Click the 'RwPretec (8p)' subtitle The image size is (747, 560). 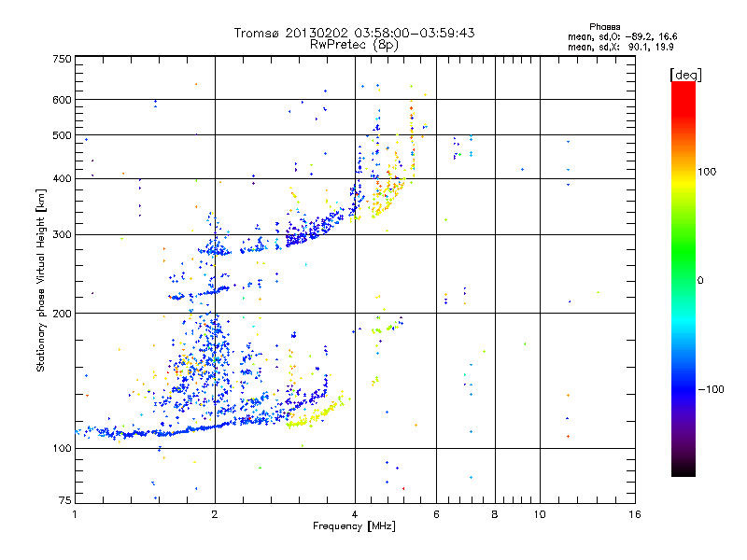tap(354, 45)
